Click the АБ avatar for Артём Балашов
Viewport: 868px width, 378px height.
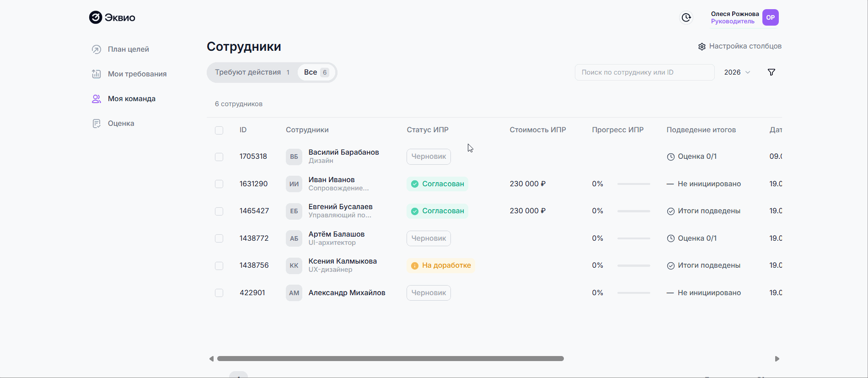point(294,238)
